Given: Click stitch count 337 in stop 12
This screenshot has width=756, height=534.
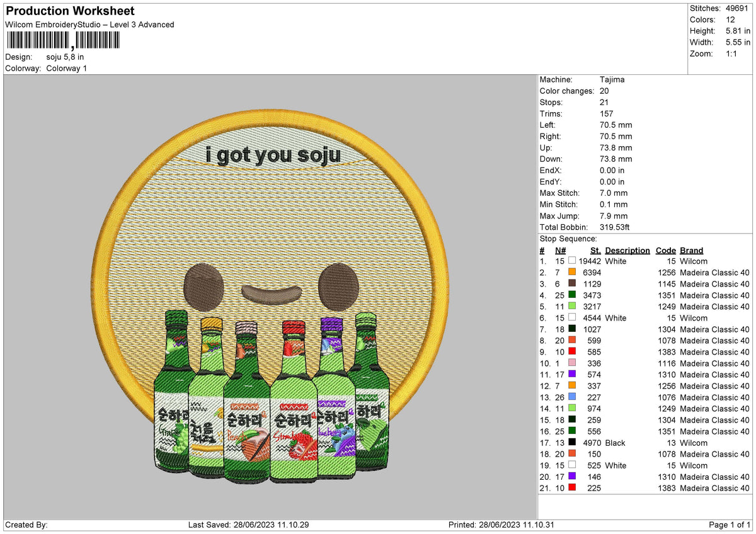Looking at the screenshot, I should pos(594,385).
